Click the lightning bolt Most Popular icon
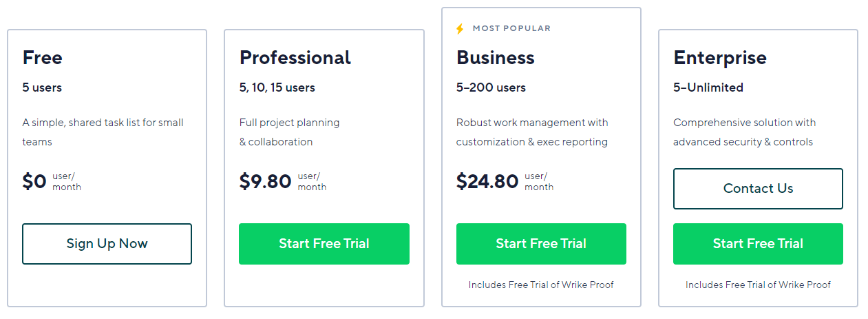Image resolution: width=868 pixels, height=319 pixels. click(460, 29)
